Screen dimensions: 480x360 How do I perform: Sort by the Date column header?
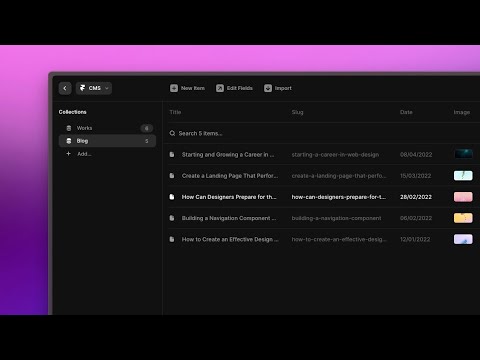point(406,112)
